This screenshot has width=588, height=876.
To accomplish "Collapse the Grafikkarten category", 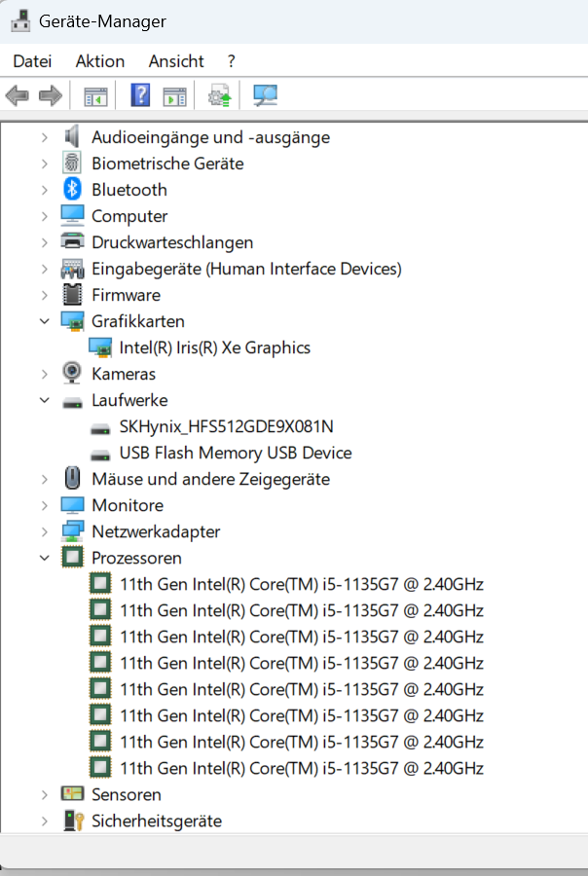I will click(45, 321).
